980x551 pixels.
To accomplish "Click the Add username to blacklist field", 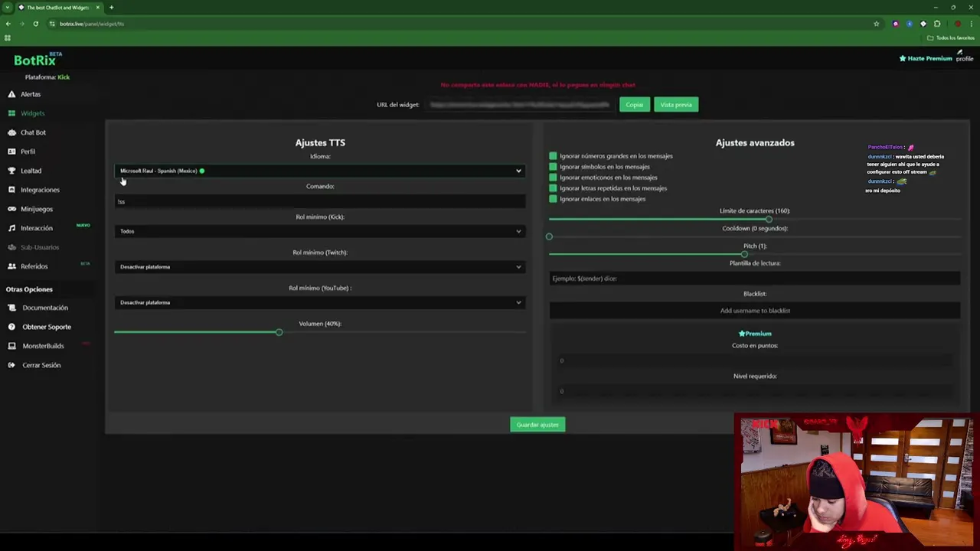I will tap(754, 311).
